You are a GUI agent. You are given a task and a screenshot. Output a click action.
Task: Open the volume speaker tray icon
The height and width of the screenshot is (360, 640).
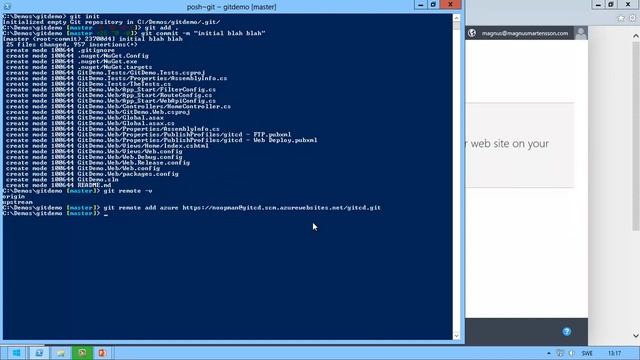[x=571, y=353]
